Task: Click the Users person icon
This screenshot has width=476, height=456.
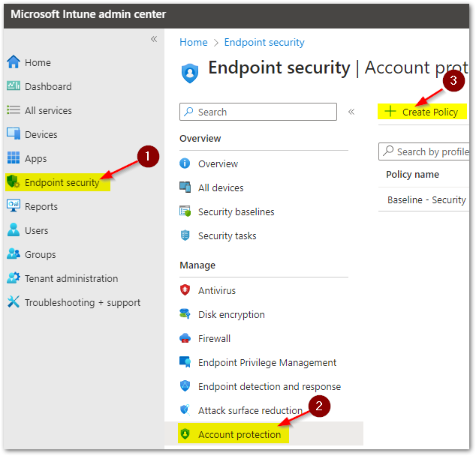Action: coord(14,229)
